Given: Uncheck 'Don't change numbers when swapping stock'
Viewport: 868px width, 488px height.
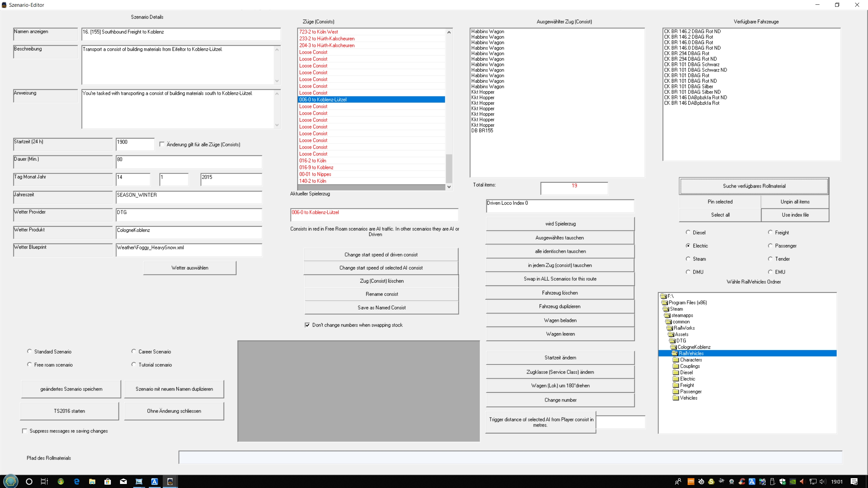Looking at the screenshot, I should 307,325.
